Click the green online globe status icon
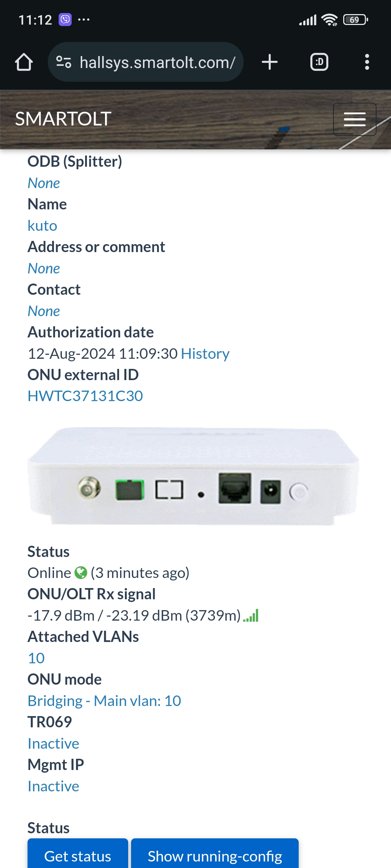 pyautogui.click(x=81, y=573)
